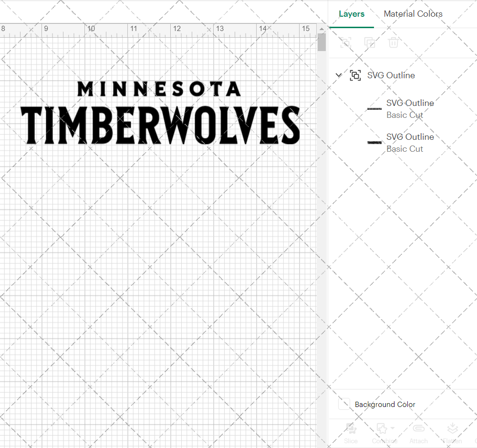Click the Combine tool icon
477x448 pixels.
click(x=382, y=428)
